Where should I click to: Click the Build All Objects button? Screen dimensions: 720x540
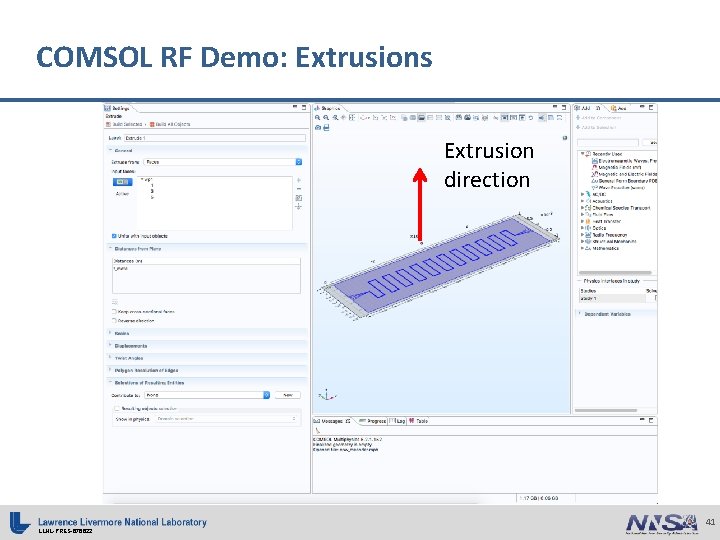[x=170, y=124]
